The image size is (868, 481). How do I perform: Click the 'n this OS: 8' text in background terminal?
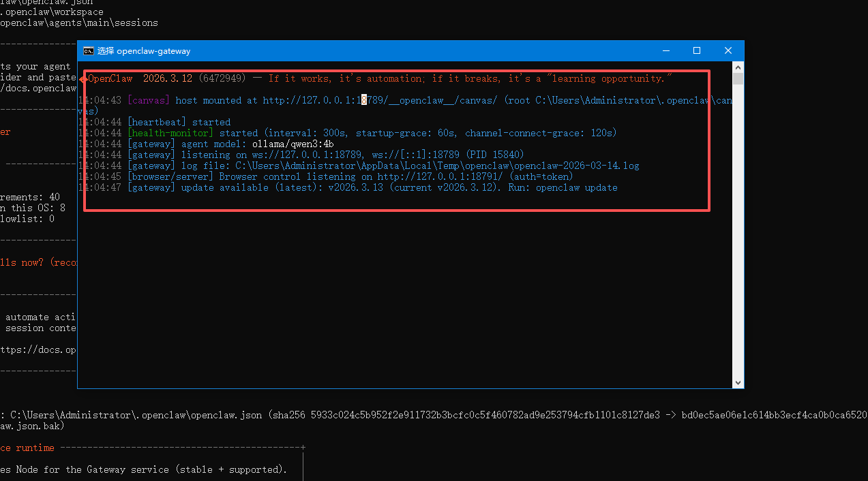[33, 208]
